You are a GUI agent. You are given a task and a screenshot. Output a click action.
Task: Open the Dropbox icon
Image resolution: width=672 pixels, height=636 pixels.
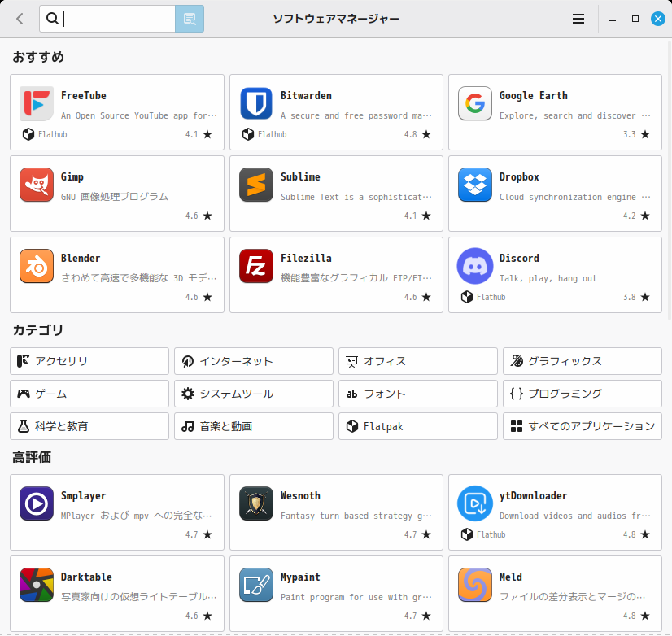click(x=475, y=185)
